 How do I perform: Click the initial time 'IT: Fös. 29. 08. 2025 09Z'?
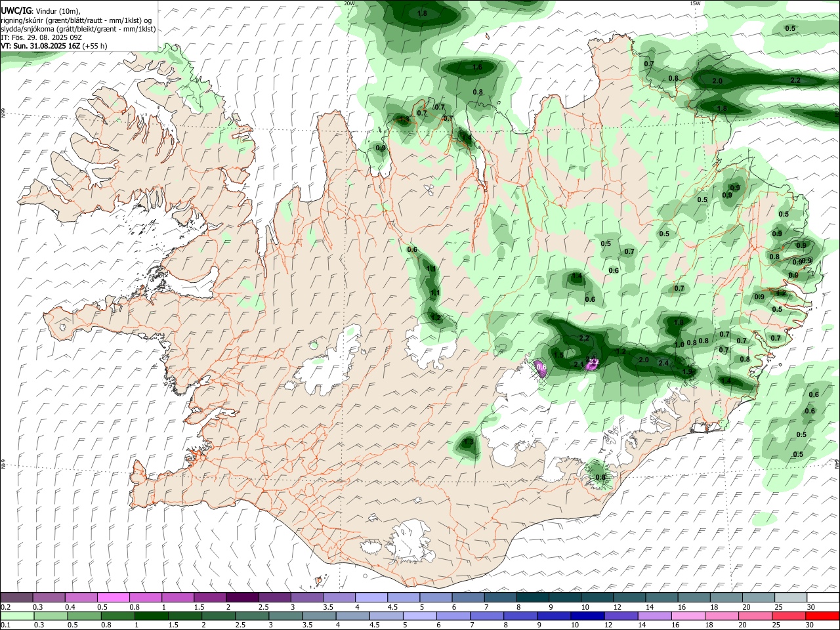[x=41, y=37]
